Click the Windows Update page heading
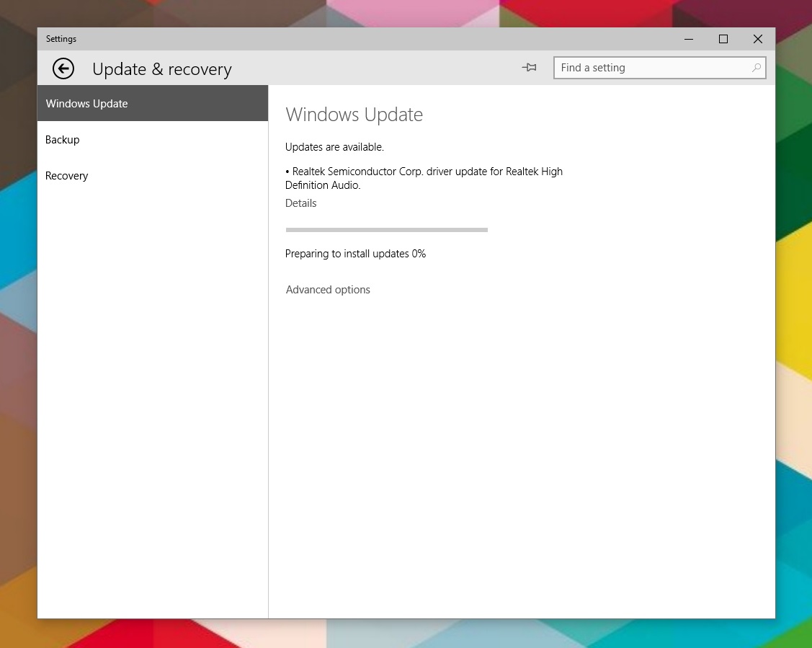Screen dimensions: 812x648 point(354,115)
